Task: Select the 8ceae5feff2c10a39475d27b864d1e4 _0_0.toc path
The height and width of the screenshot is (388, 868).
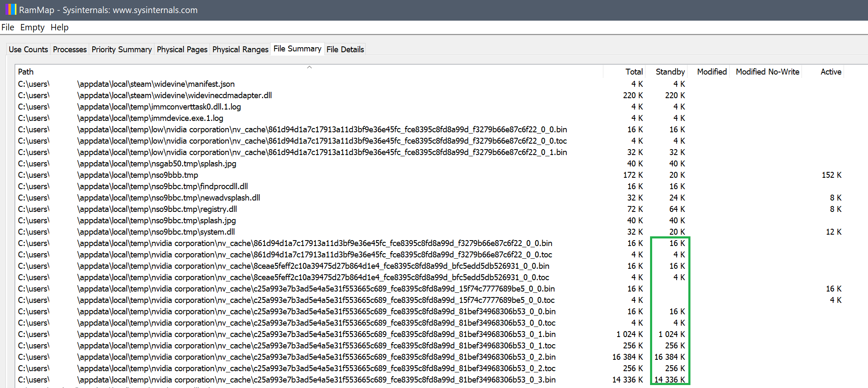Action: pyautogui.click(x=284, y=277)
